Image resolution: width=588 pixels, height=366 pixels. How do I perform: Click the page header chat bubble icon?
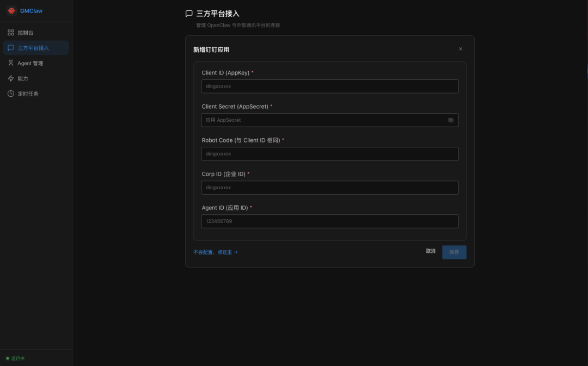pos(189,14)
